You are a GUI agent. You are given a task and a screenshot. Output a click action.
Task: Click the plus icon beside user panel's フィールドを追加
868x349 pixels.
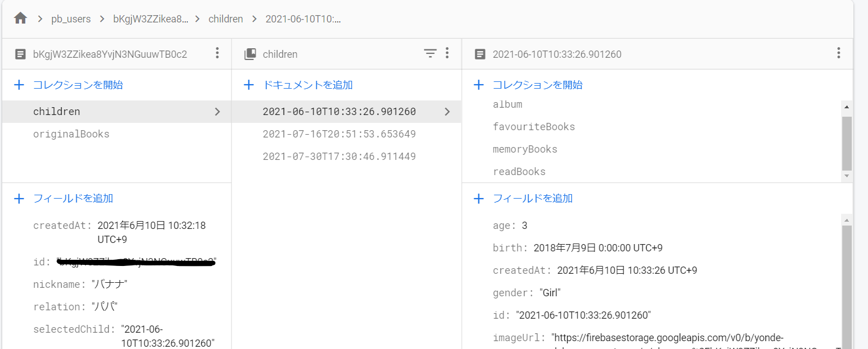pyautogui.click(x=19, y=198)
